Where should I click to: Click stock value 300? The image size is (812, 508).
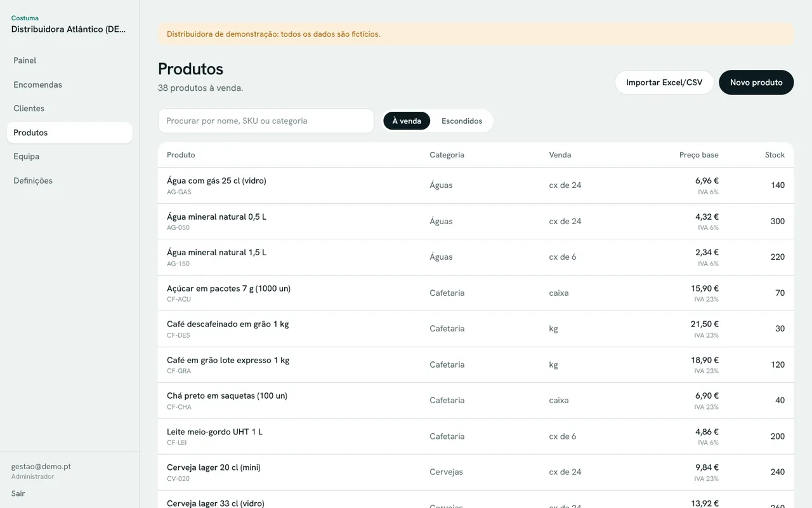(x=777, y=221)
